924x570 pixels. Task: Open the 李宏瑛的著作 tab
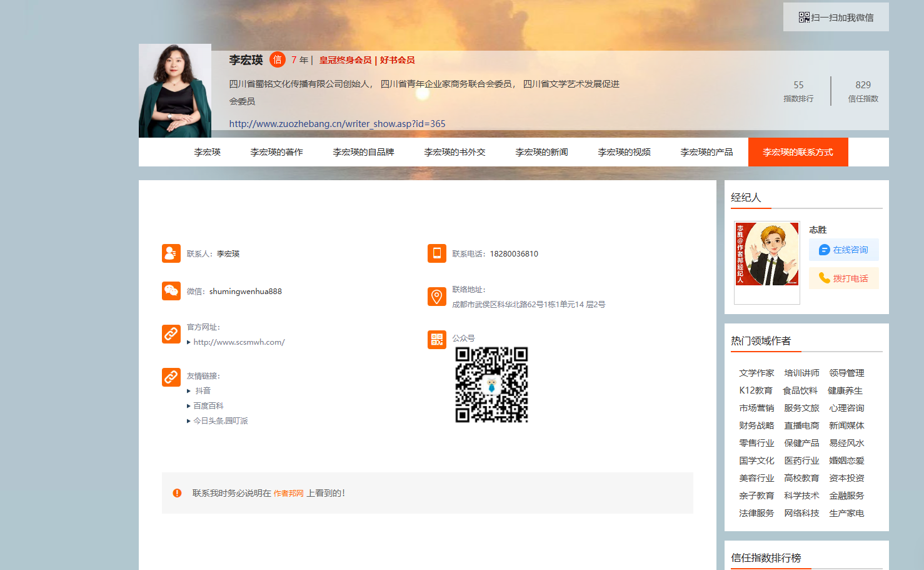click(276, 152)
